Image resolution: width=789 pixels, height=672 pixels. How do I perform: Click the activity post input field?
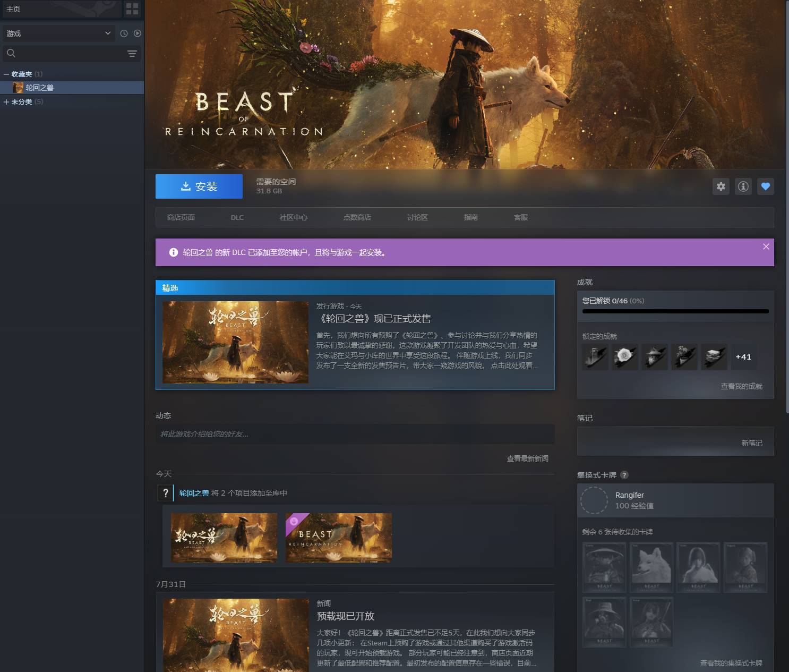coord(355,434)
